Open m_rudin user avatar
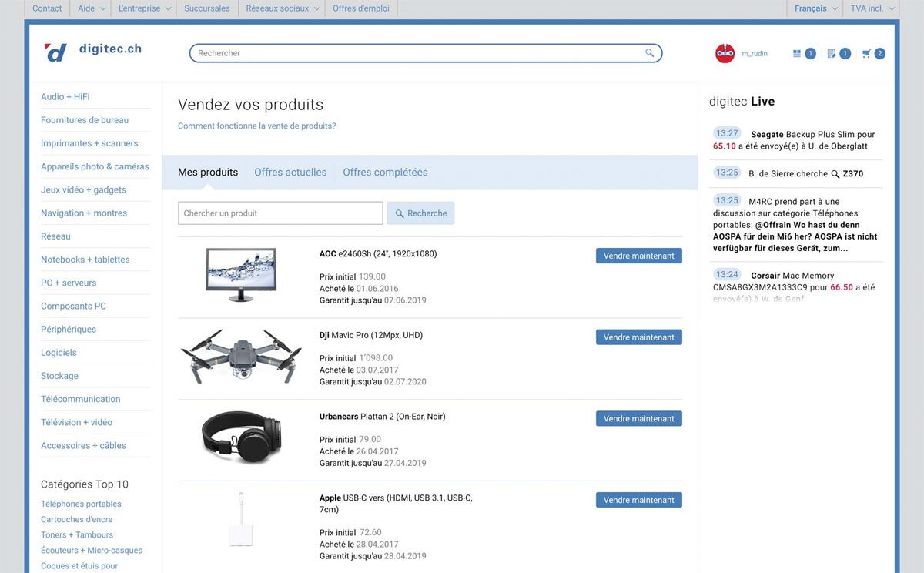 [725, 53]
